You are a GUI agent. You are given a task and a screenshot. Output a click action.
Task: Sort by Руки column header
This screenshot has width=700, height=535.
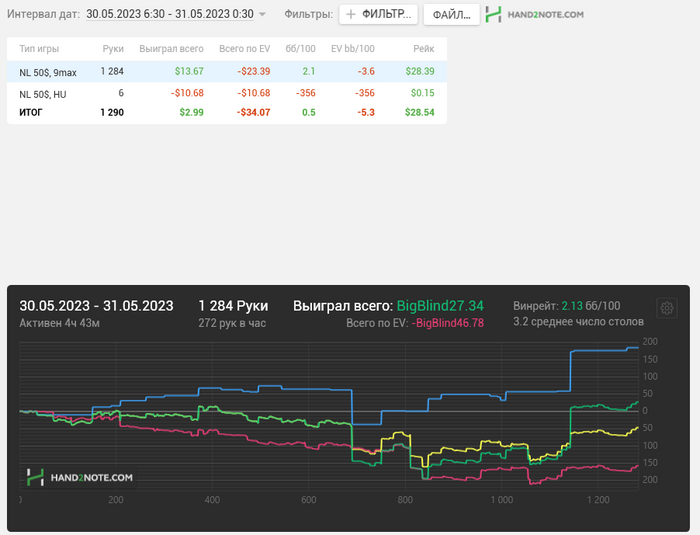click(113, 49)
